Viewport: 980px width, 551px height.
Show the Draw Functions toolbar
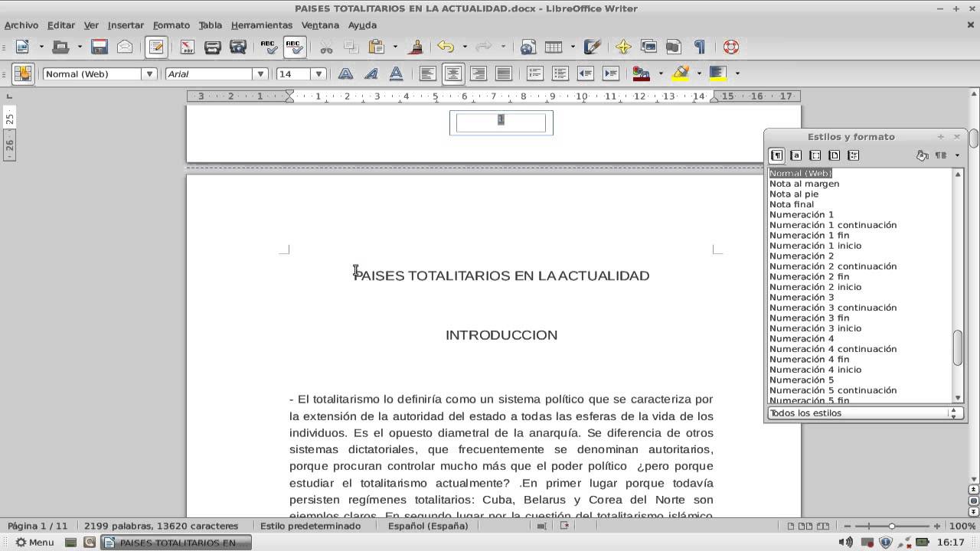pyautogui.click(x=592, y=47)
